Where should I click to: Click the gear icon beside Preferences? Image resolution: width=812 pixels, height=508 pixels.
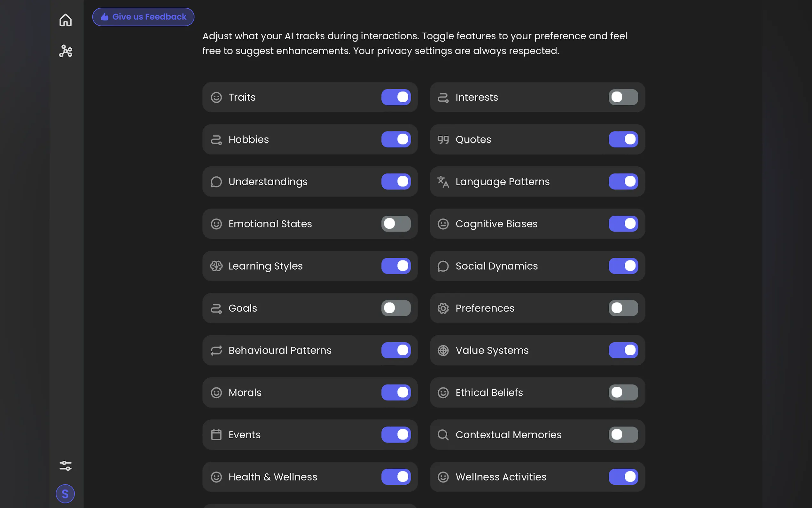click(443, 308)
